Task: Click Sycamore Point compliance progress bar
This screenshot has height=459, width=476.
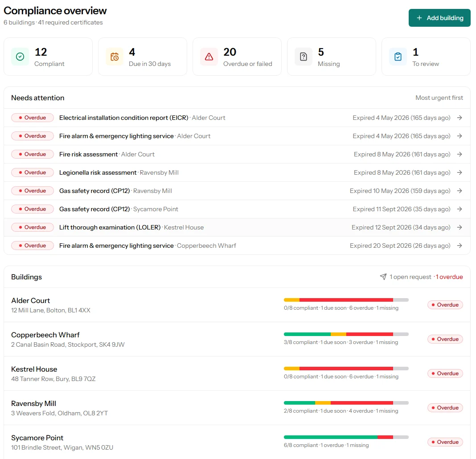Action: (x=346, y=437)
